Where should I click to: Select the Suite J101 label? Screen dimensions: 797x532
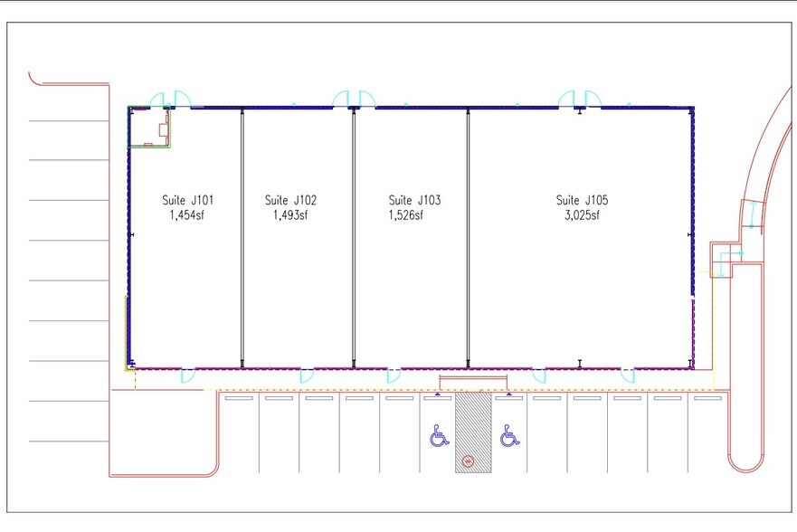(188, 200)
